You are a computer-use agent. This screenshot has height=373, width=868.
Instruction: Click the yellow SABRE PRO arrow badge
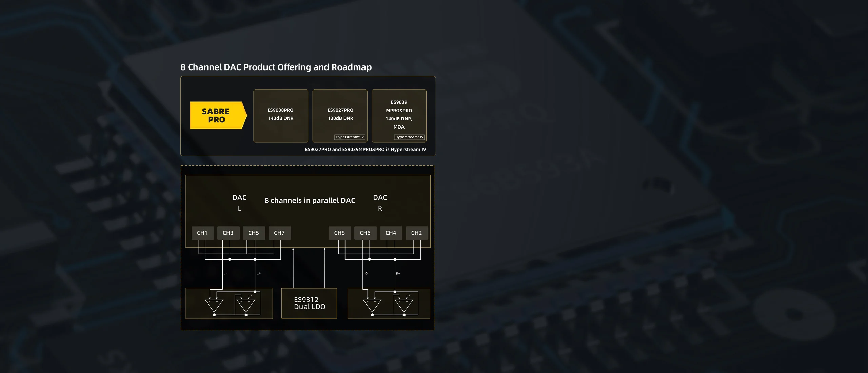217,115
